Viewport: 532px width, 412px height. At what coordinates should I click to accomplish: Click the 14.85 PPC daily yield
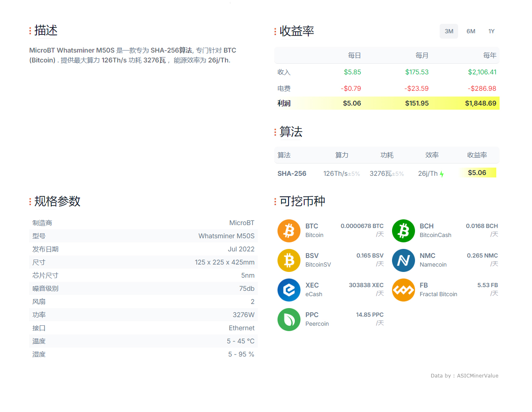click(369, 315)
